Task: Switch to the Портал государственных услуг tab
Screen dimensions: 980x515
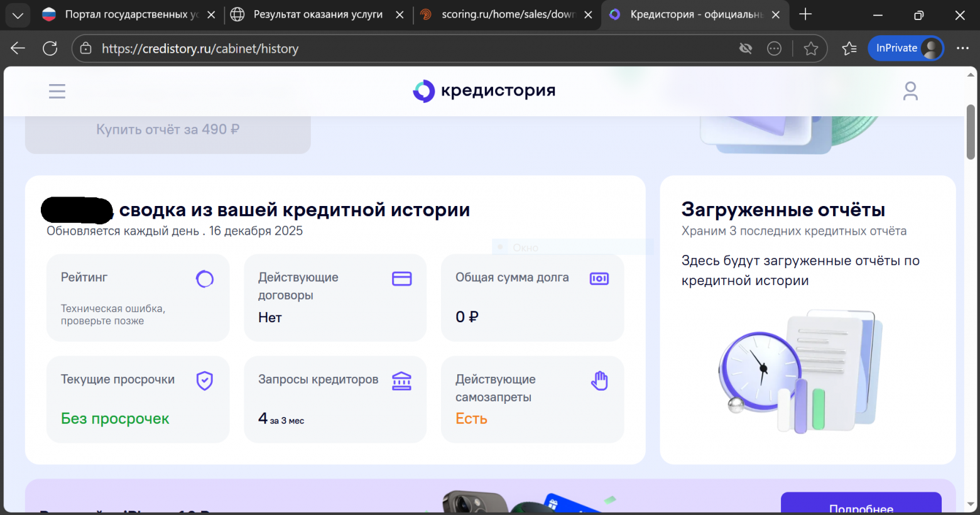Action: click(126, 14)
